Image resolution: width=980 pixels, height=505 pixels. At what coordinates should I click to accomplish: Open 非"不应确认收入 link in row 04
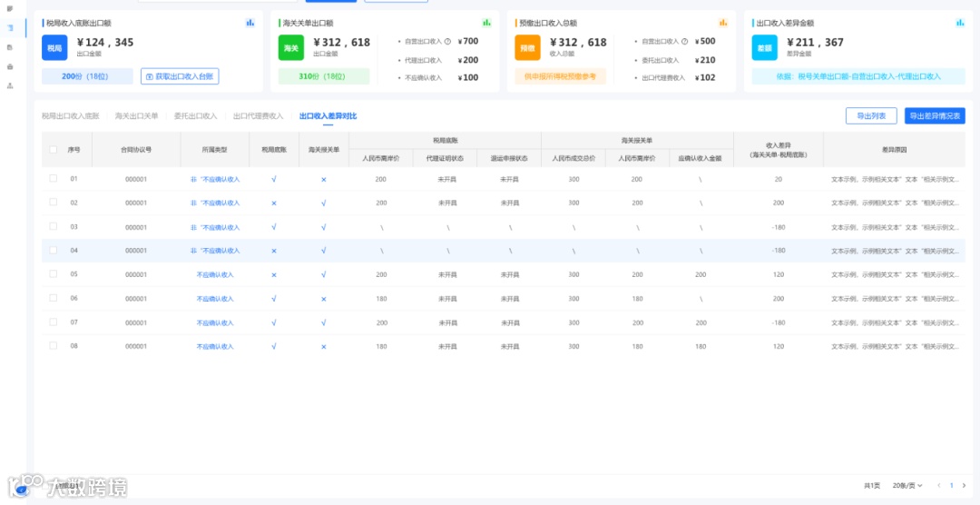(215, 251)
